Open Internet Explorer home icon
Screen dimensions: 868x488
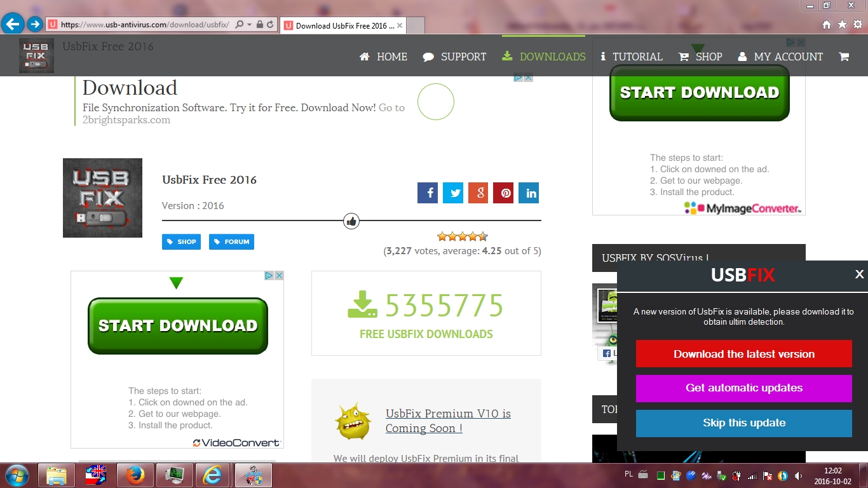[827, 25]
